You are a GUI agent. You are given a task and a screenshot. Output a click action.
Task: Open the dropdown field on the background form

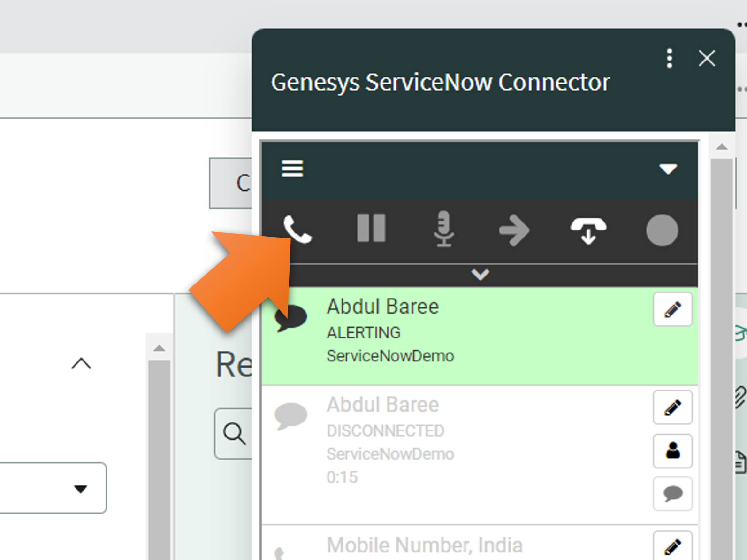[53, 488]
